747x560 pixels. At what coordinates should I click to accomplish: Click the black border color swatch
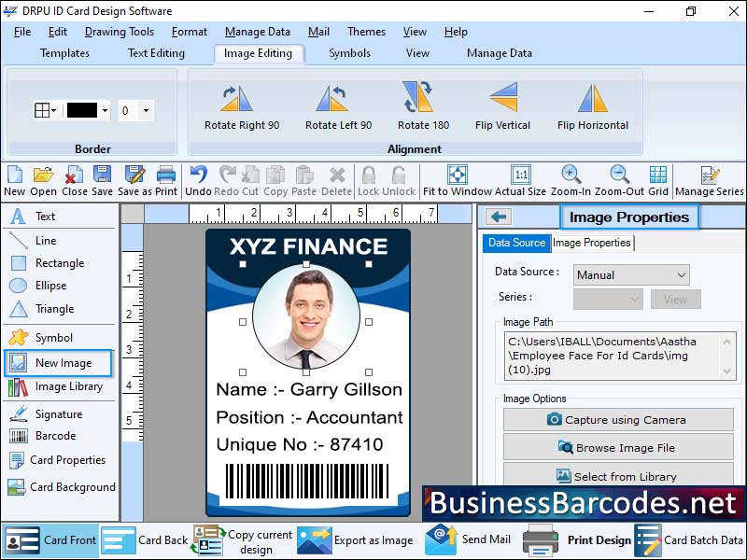coord(82,111)
